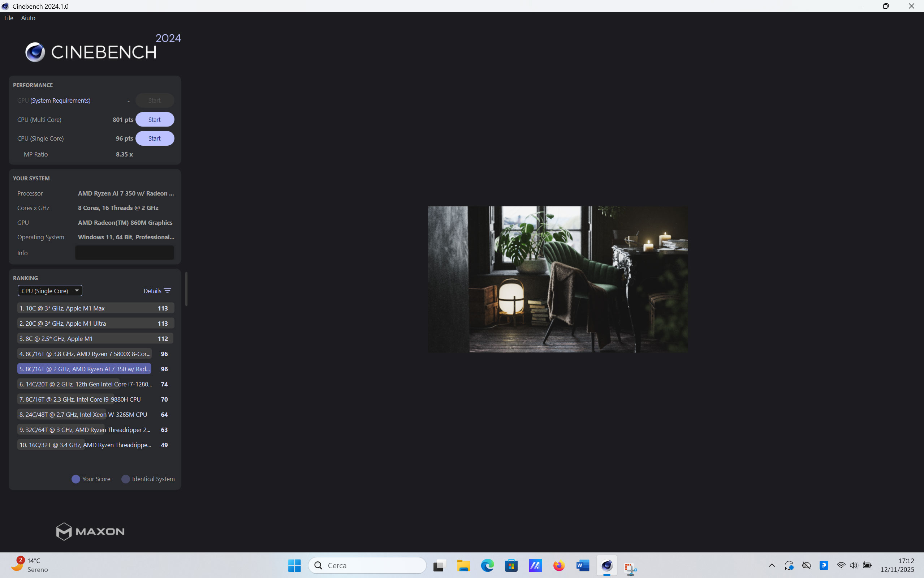924x578 pixels.
Task: Click the Snipping Tool taskbar icon
Action: point(630,568)
